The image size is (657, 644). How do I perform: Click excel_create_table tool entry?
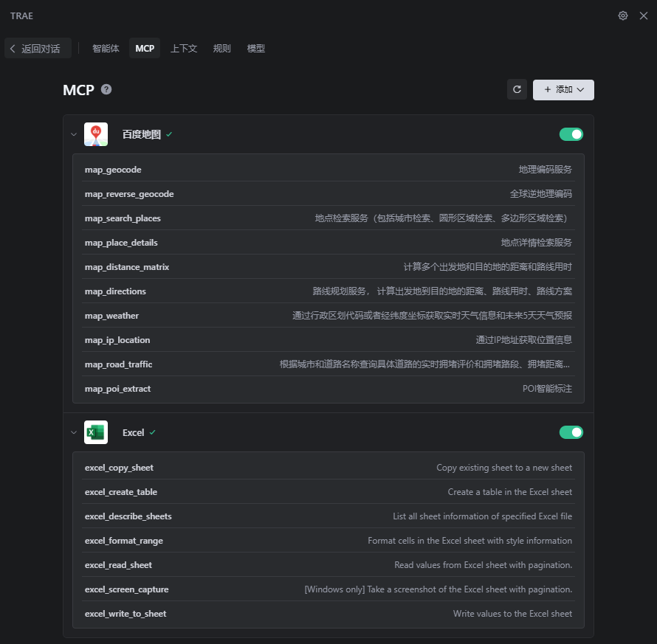(x=328, y=491)
